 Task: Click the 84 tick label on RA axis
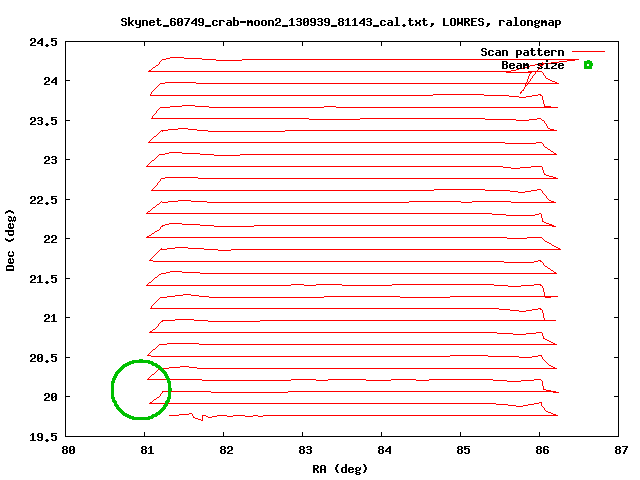[384, 450]
